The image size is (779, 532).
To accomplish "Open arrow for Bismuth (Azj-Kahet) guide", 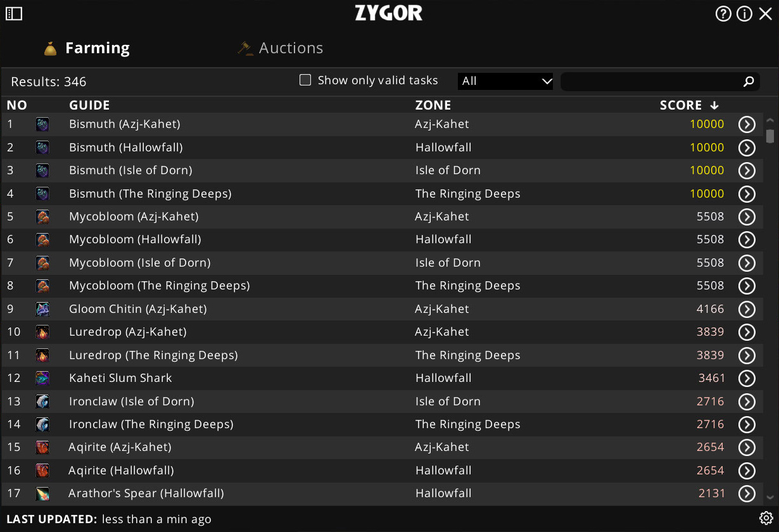I will (747, 124).
